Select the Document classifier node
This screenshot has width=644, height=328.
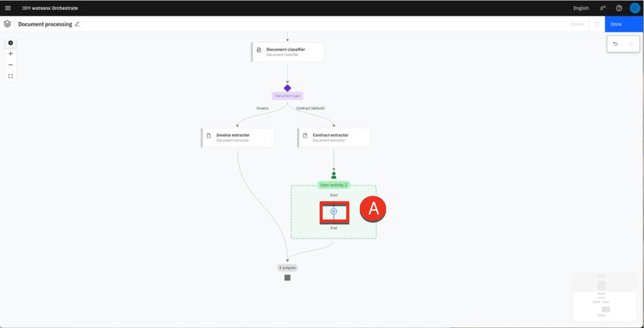(x=287, y=52)
